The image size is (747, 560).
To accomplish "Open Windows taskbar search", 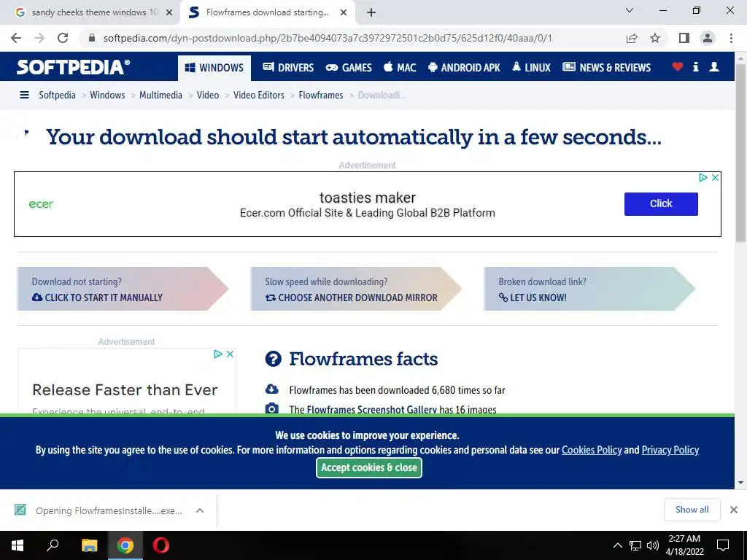I will coord(53,545).
